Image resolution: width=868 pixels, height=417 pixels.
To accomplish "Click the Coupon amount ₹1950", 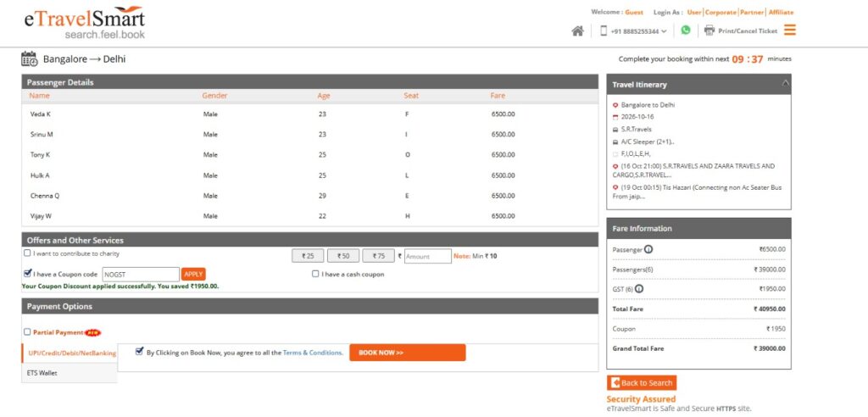I will [776, 328].
